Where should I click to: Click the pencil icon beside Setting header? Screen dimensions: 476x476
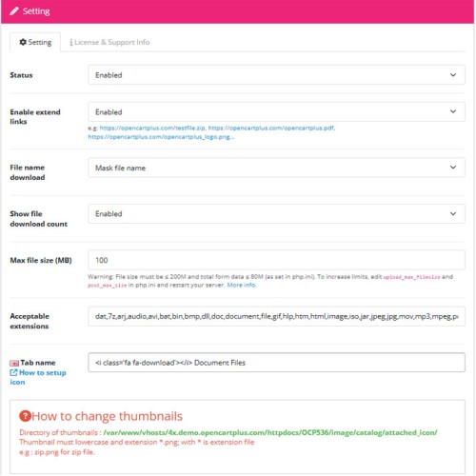(x=14, y=11)
